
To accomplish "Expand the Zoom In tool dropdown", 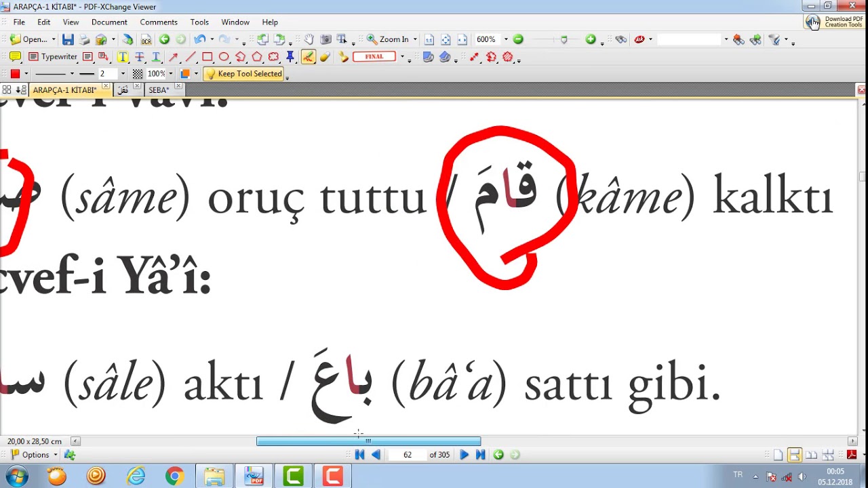I will [415, 39].
